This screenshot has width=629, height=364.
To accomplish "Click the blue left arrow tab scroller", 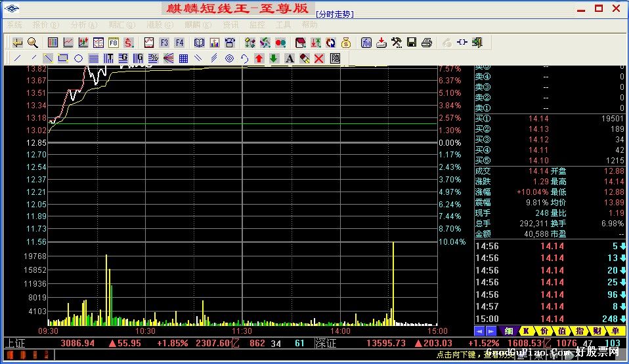I will pyautogui.click(x=479, y=331).
